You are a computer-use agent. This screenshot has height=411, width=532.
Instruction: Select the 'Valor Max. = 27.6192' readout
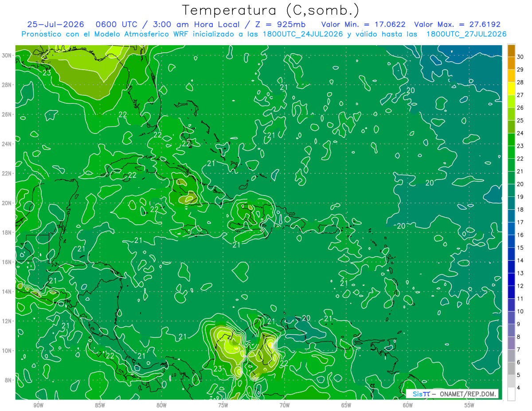click(x=457, y=24)
